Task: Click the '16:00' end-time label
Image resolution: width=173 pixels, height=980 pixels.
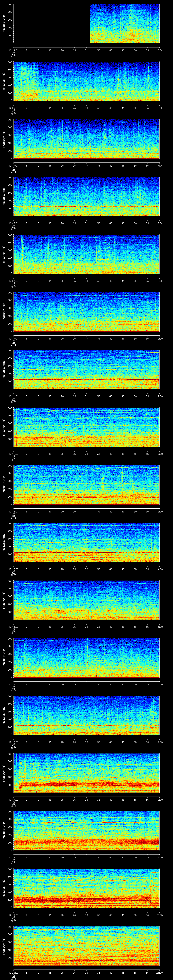Action: coord(159,684)
